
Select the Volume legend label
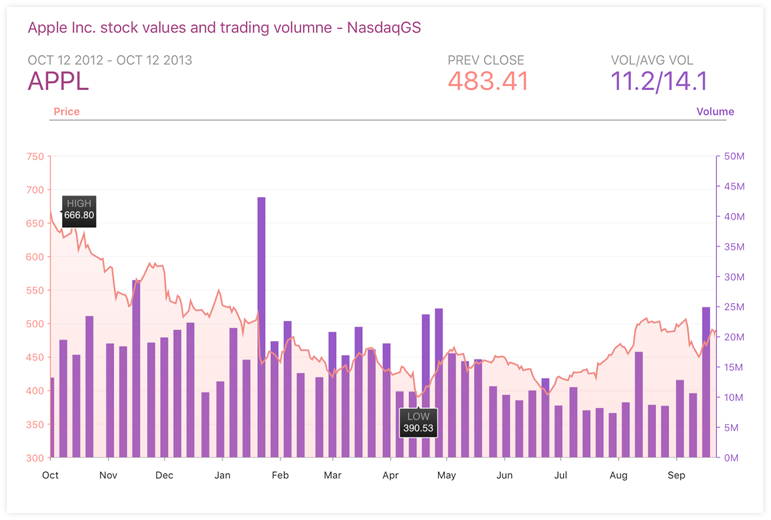[x=715, y=112]
